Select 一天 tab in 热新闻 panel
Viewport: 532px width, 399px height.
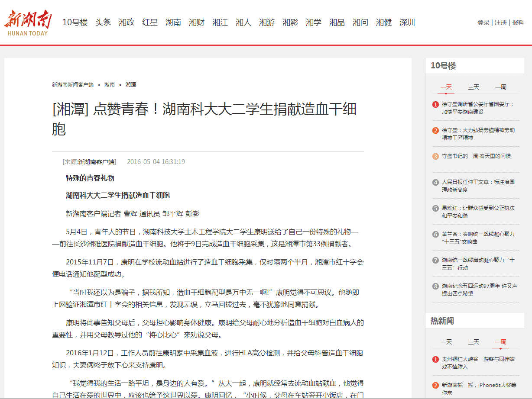(446, 342)
